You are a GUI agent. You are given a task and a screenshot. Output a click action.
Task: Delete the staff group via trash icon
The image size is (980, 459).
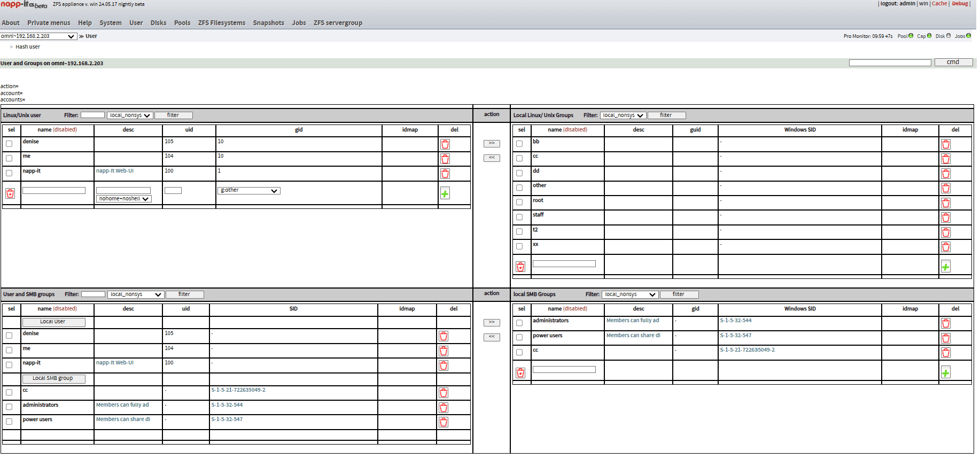pyautogui.click(x=946, y=217)
